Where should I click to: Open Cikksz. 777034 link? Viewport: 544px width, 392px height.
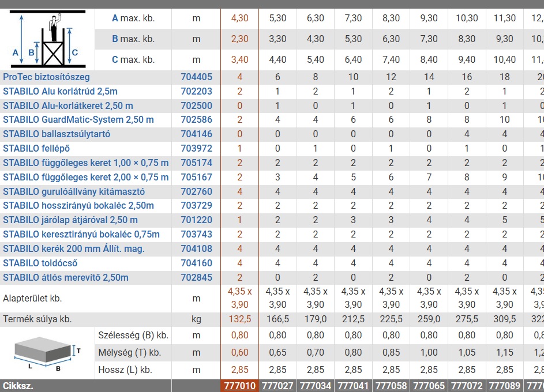[316, 386]
